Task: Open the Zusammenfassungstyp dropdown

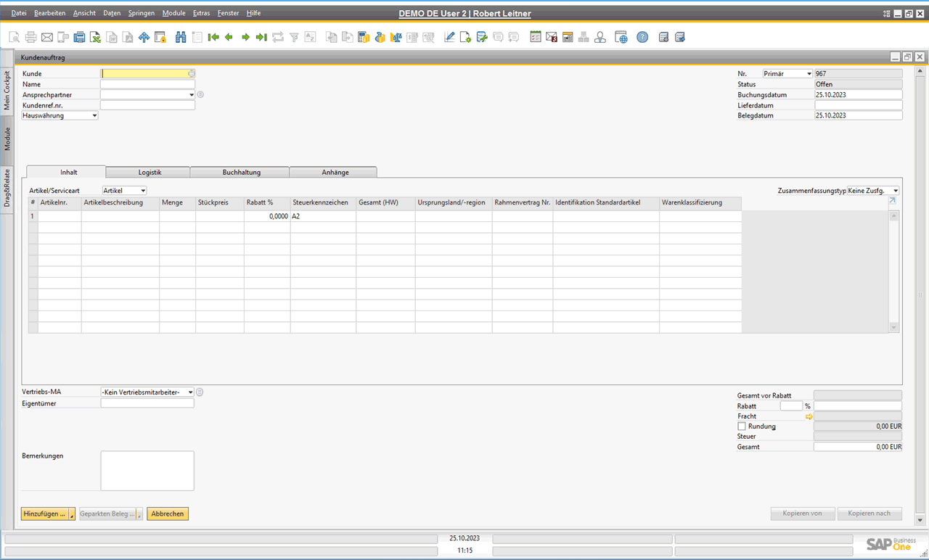Action: 896,191
